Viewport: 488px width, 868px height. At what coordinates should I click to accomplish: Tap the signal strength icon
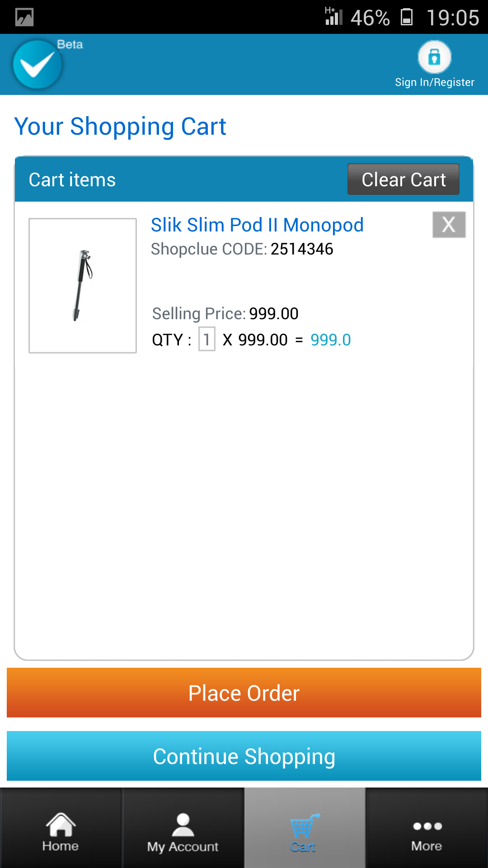[x=334, y=17]
